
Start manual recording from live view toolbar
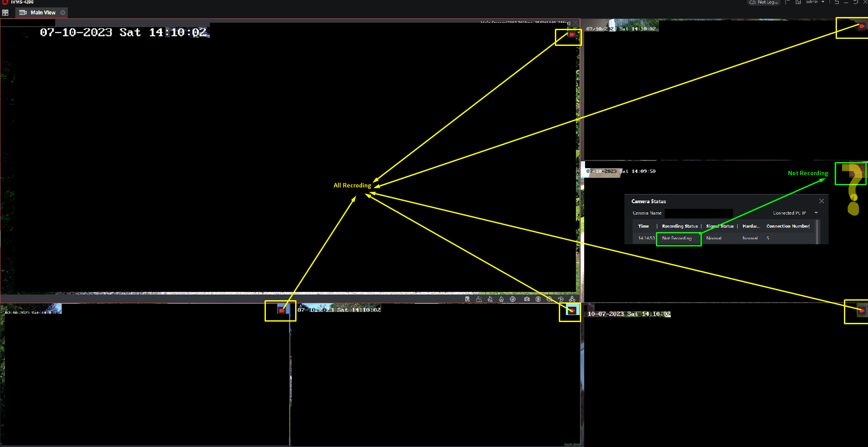538,299
